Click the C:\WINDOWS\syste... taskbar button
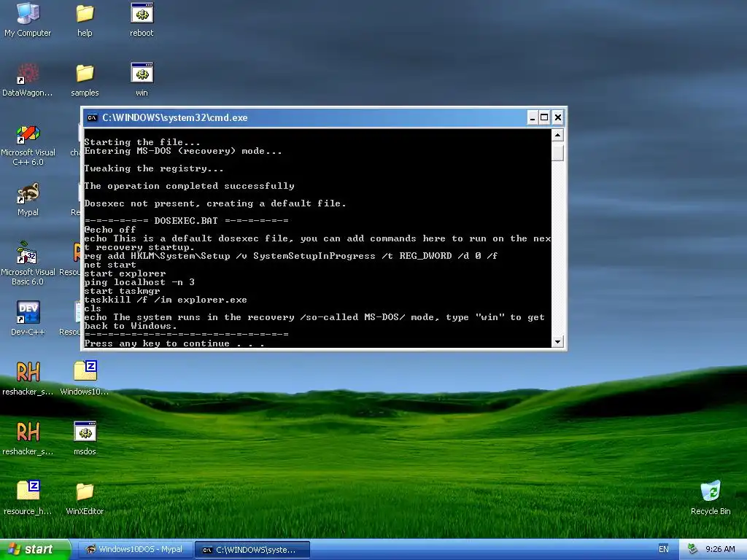Viewport: 747px width, 560px height. point(252,550)
